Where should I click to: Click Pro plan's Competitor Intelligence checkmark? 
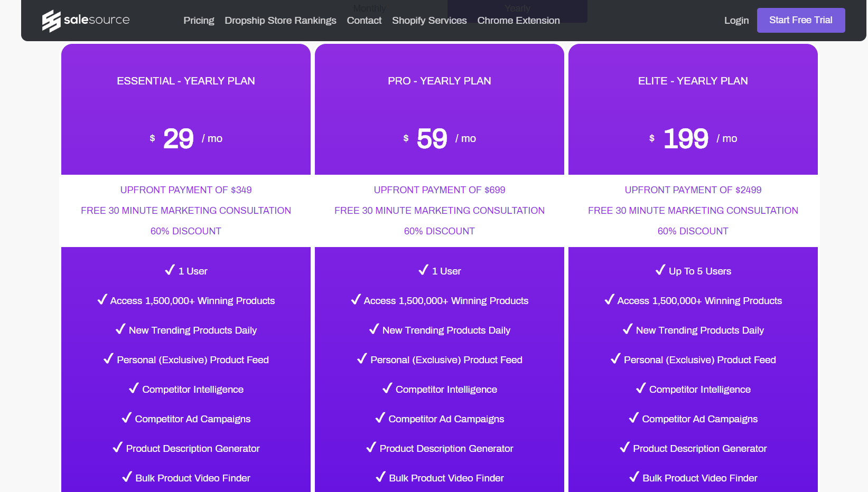(x=387, y=389)
